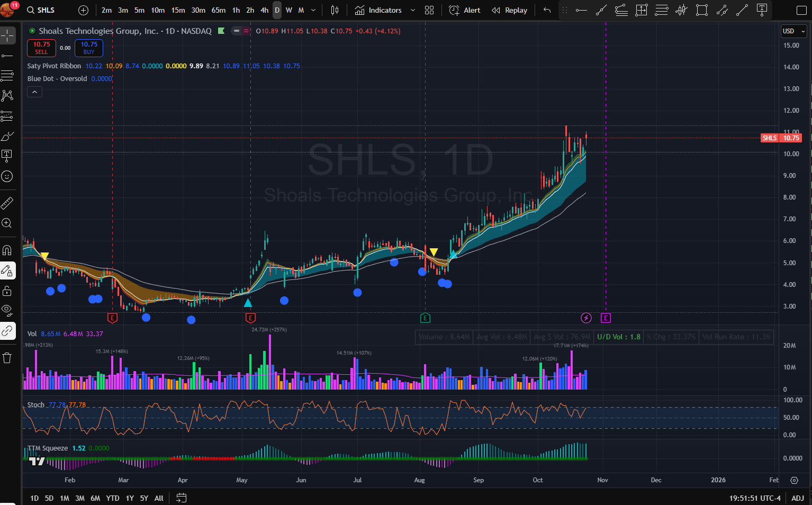Toggle the magnet mode
The height and width of the screenshot is (505, 812).
click(x=7, y=250)
